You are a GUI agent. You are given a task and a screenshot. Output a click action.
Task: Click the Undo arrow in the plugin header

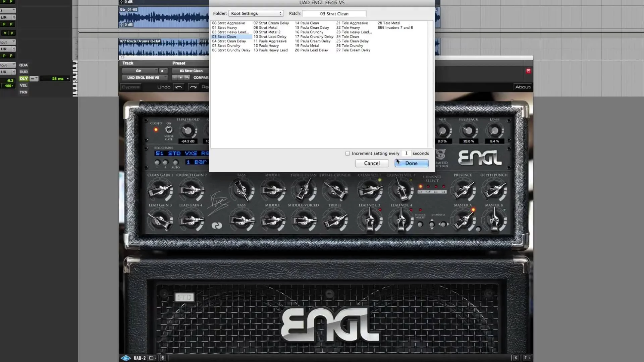click(179, 87)
